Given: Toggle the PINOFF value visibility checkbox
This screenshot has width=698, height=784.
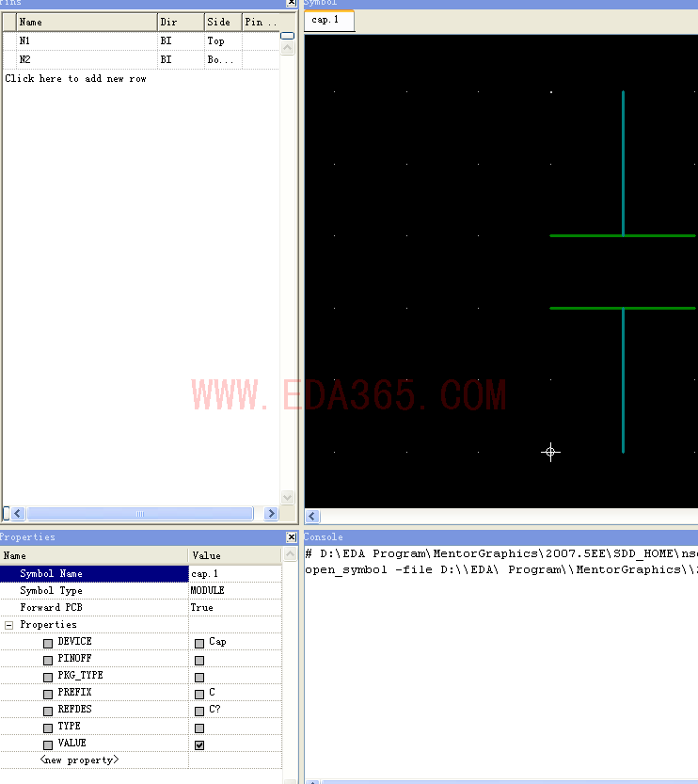Looking at the screenshot, I should tap(199, 660).
